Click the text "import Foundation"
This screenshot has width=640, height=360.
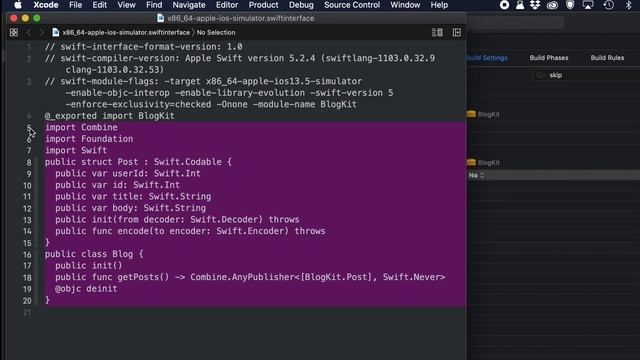[89, 139]
